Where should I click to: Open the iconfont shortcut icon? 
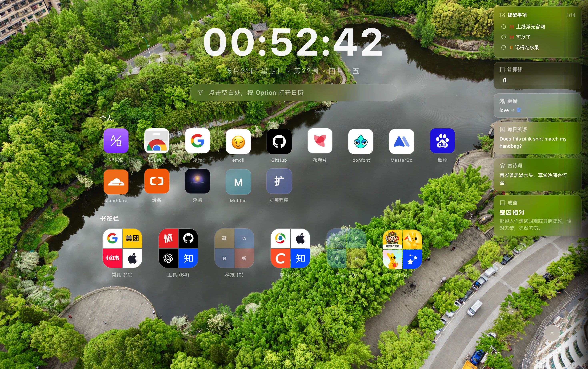point(361,141)
